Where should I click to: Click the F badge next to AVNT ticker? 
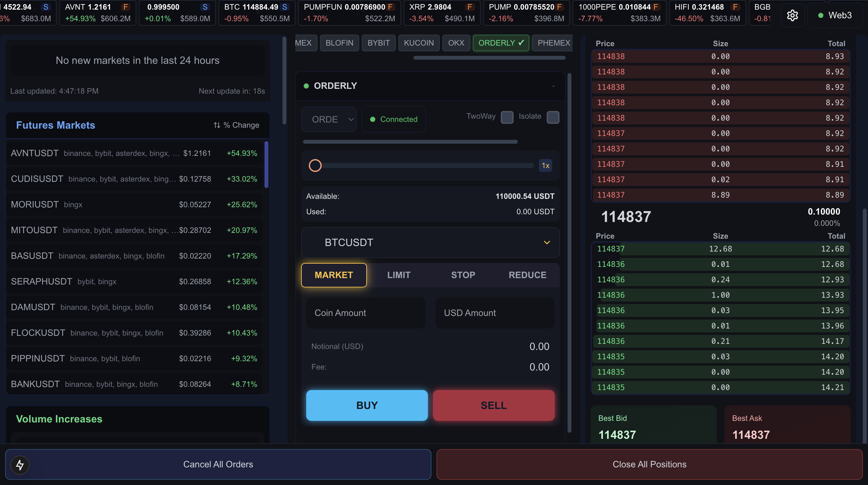click(125, 6)
